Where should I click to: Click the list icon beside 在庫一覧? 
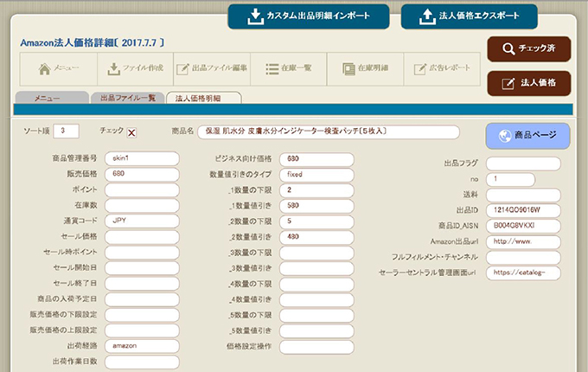click(272, 68)
